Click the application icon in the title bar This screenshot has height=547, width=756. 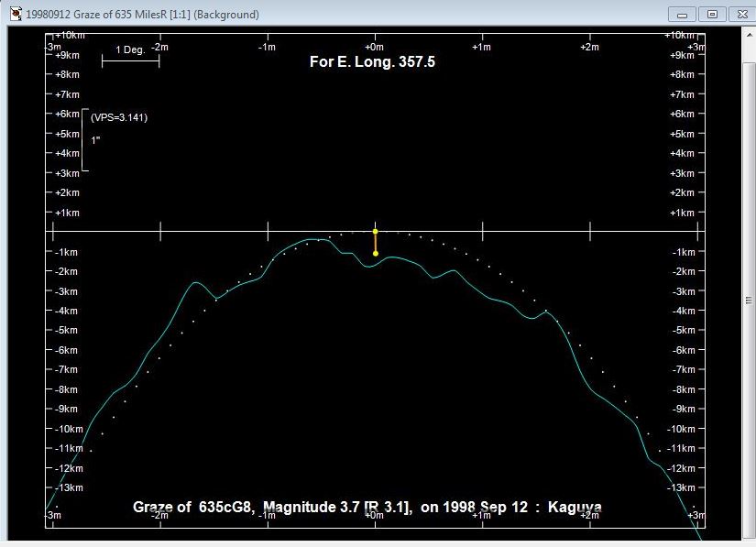pos(14,14)
